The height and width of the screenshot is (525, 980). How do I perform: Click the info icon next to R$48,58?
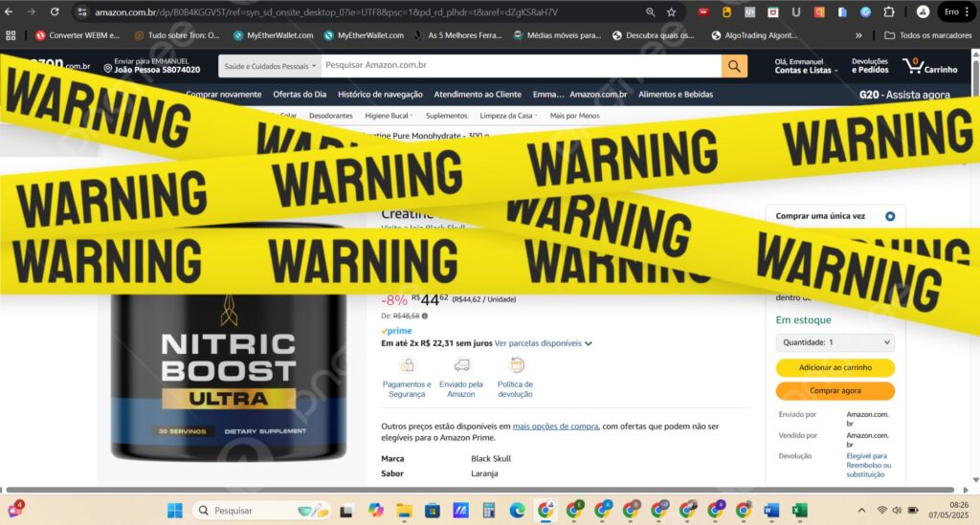coord(425,316)
